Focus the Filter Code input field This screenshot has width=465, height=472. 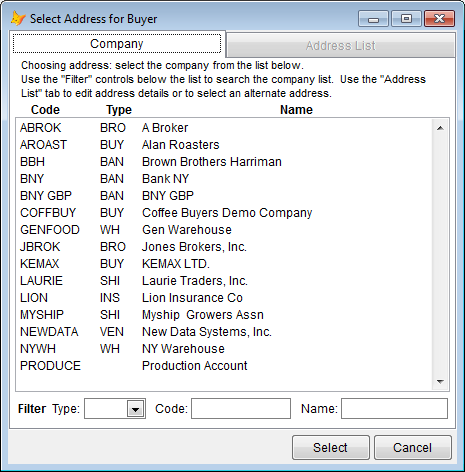pos(241,409)
